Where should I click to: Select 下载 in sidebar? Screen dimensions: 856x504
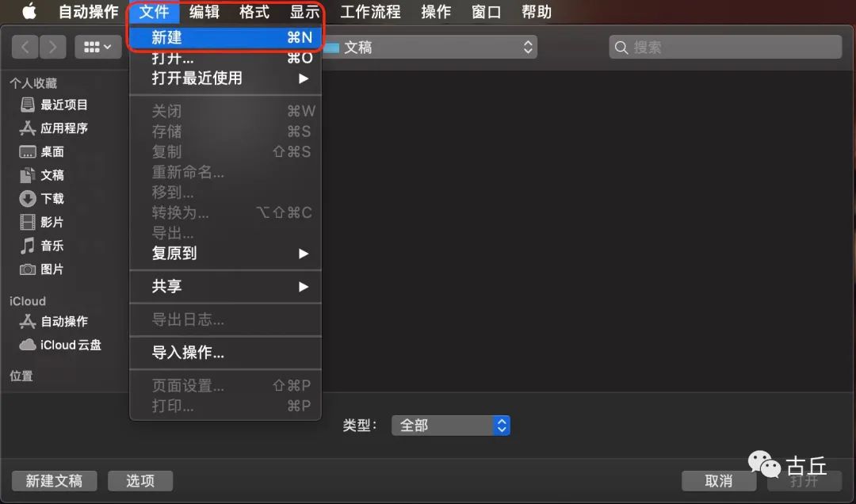click(x=42, y=198)
